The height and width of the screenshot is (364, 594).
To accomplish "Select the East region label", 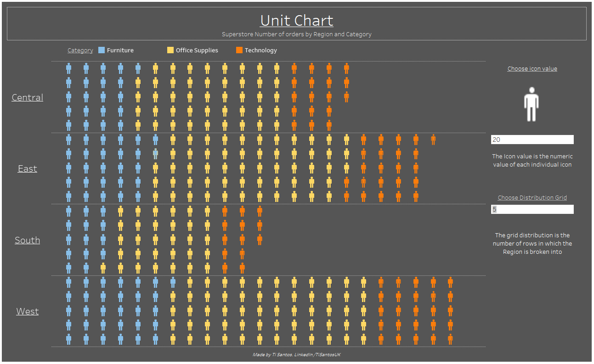I will pos(27,168).
